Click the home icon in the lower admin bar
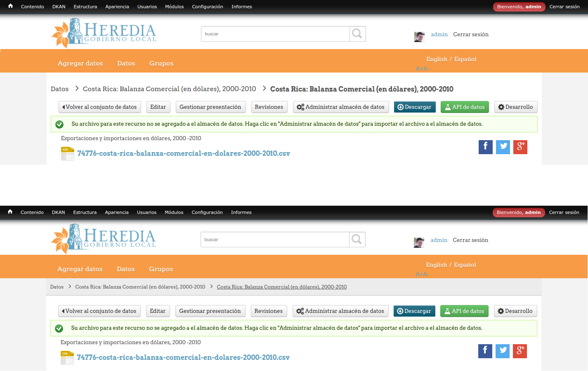Image resolution: width=588 pixels, height=371 pixels. point(10,212)
